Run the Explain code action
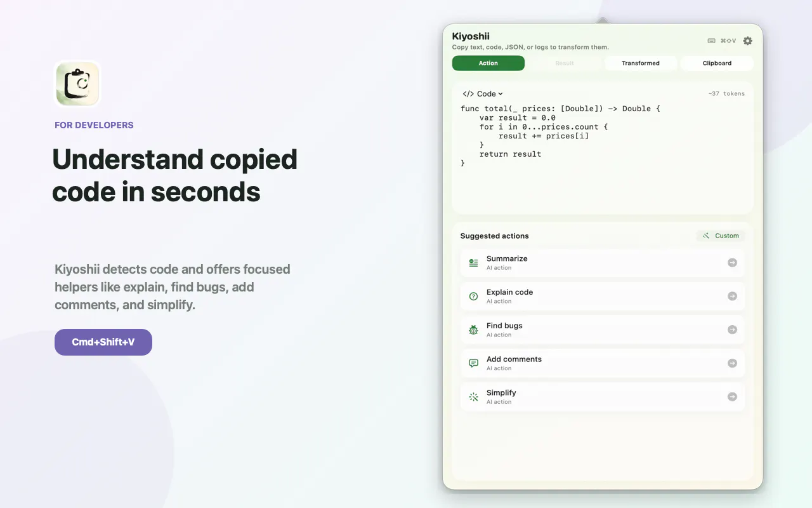 [603, 297]
